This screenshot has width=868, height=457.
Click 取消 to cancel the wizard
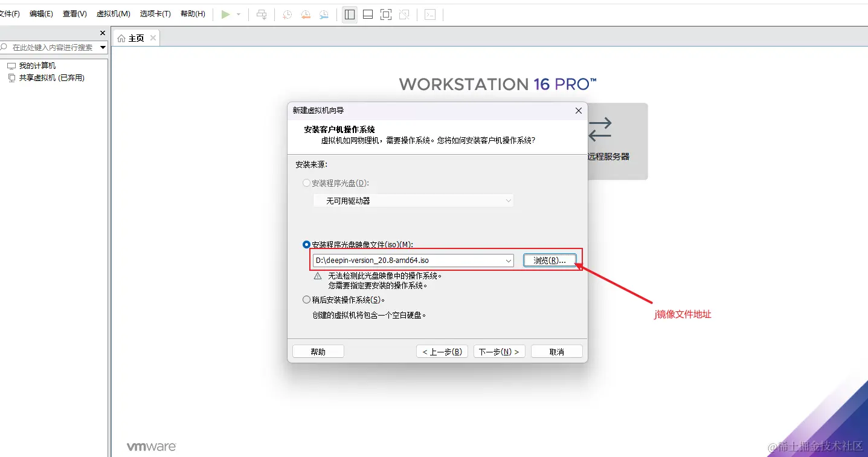click(557, 352)
